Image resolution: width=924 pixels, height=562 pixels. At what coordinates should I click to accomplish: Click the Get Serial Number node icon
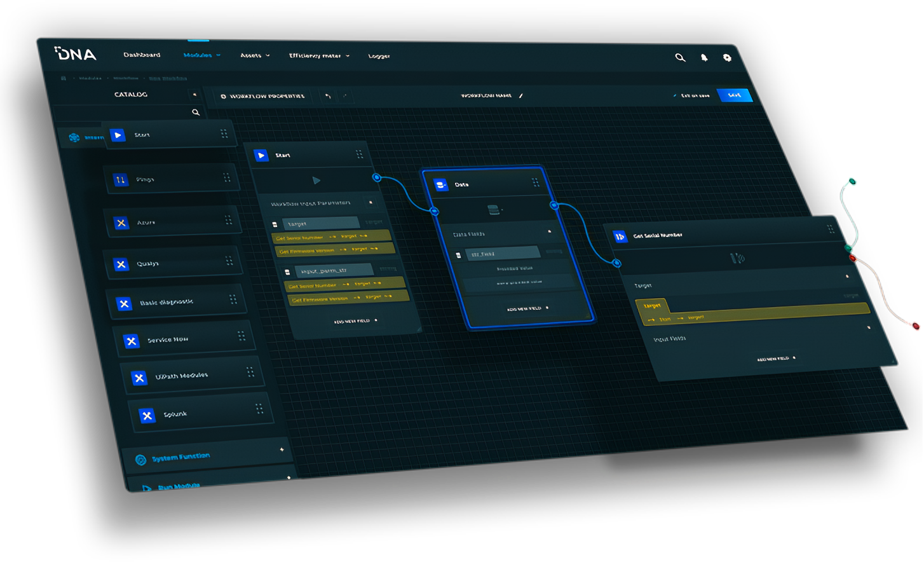tap(620, 236)
